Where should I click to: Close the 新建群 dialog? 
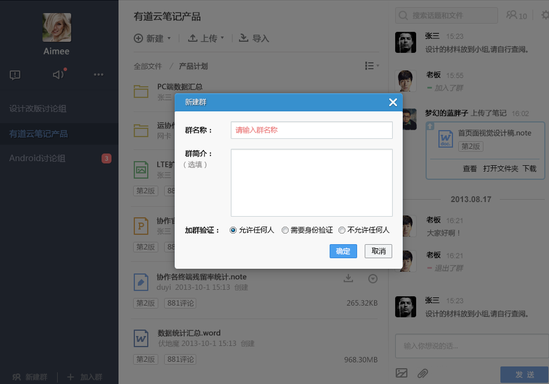393,102
